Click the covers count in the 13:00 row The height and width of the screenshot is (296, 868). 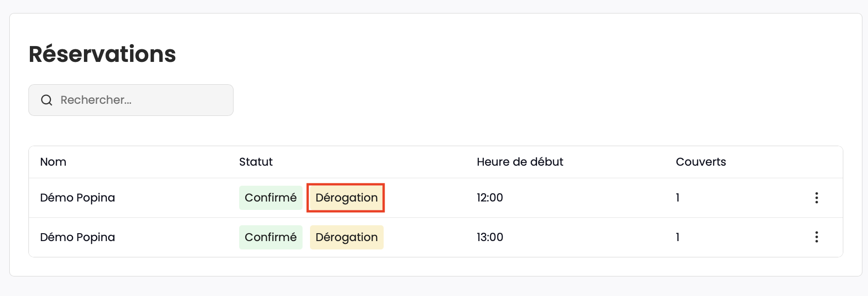(677, 237)
